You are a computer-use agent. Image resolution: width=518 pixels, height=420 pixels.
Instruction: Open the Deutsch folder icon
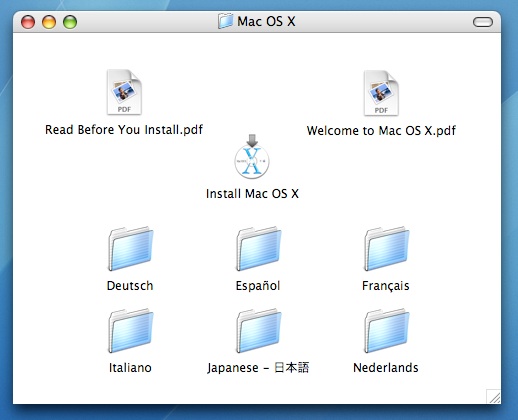pyautogui.click(x=130, y=248)
